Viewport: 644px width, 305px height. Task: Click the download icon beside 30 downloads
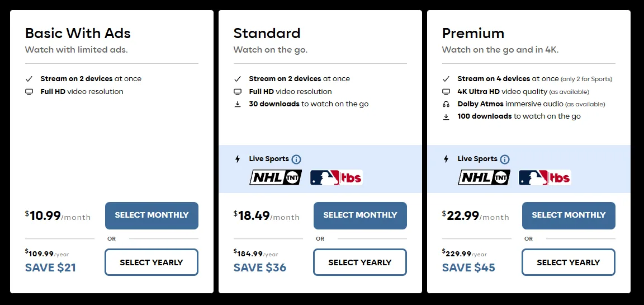click(x=238, y=104)
